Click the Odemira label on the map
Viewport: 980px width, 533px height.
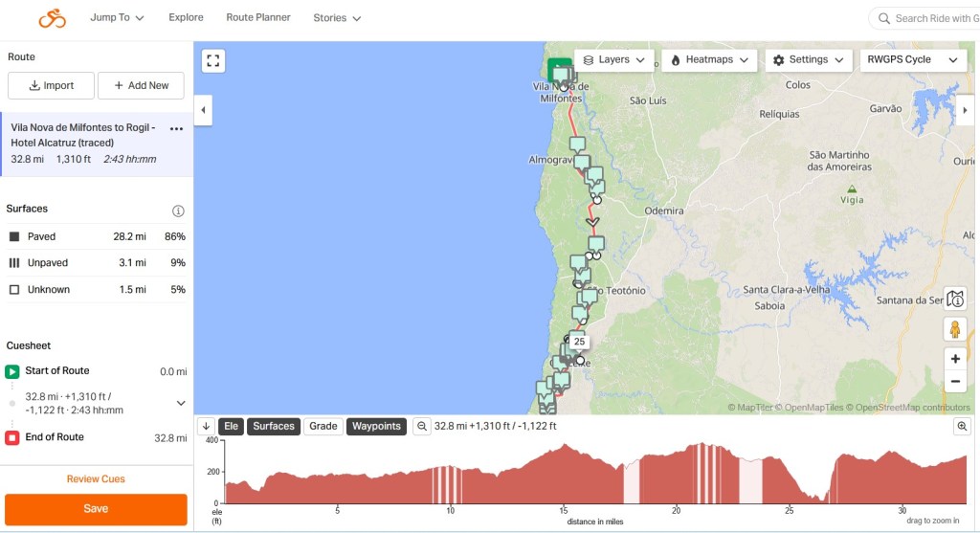tap(664, 211)
